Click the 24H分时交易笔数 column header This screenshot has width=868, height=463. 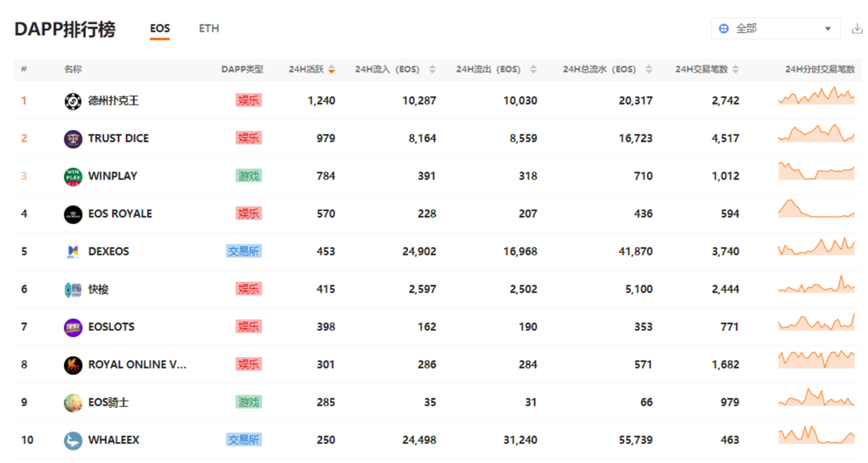point(819,69)
